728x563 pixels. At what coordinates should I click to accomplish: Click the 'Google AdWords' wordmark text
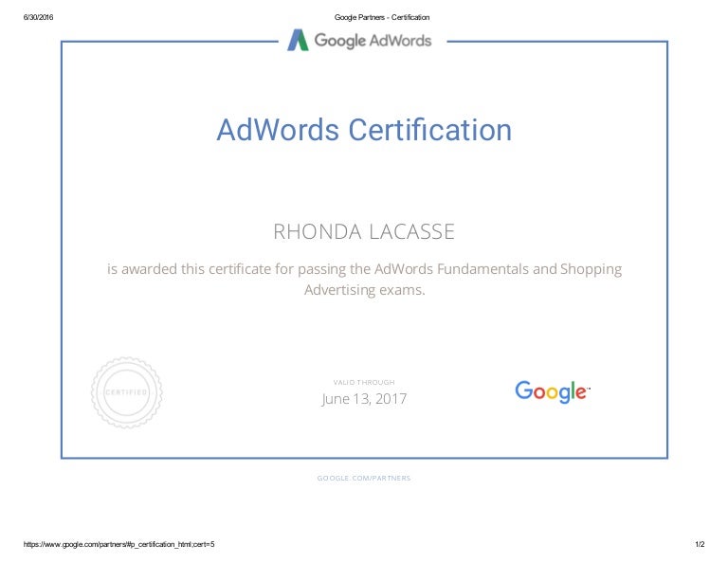pos(373,41)
